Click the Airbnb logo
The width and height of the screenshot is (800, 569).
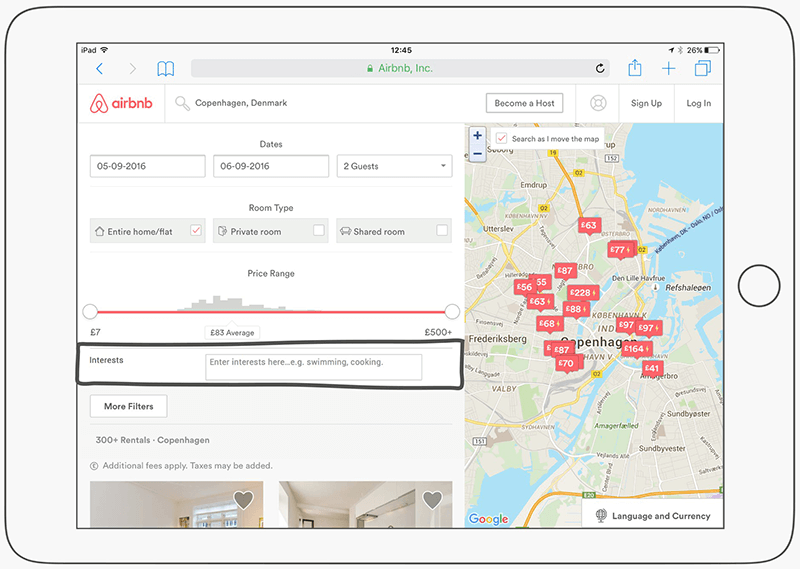click(x=121, y=103)
